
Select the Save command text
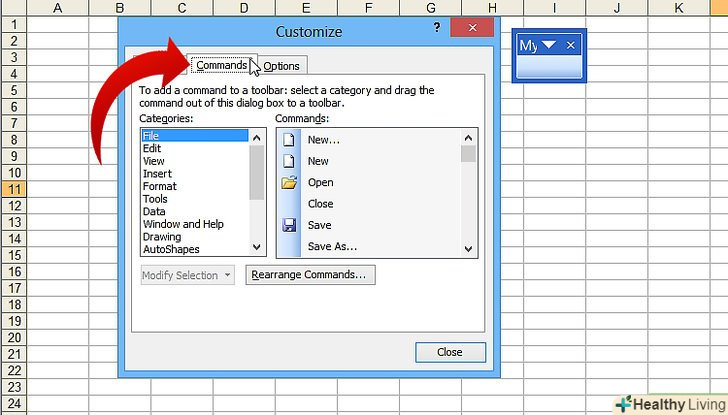point(319,225)
